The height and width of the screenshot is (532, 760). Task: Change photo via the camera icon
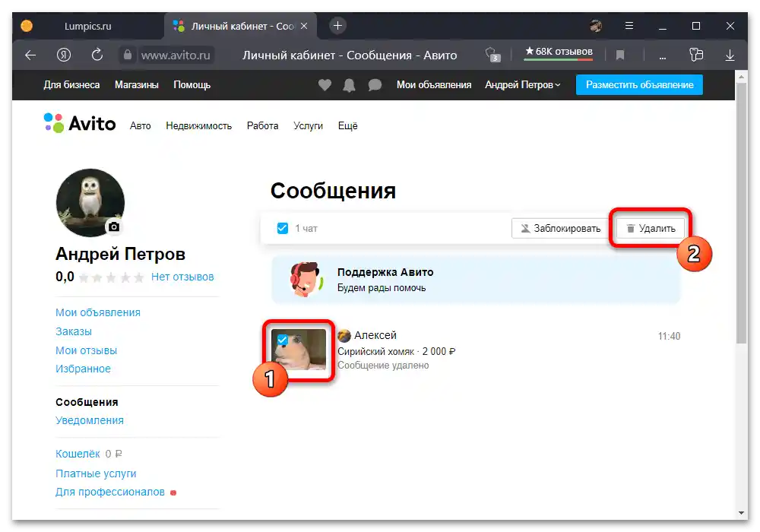point(114,226)
